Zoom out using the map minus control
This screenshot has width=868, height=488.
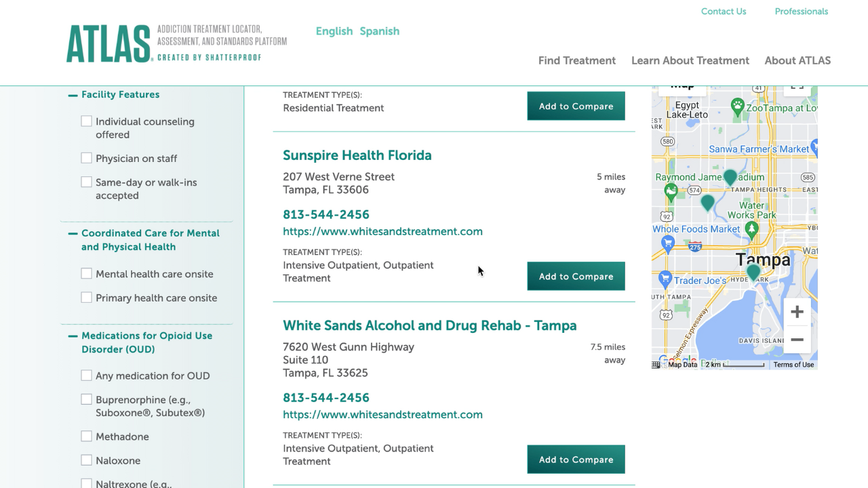point(797,339)
